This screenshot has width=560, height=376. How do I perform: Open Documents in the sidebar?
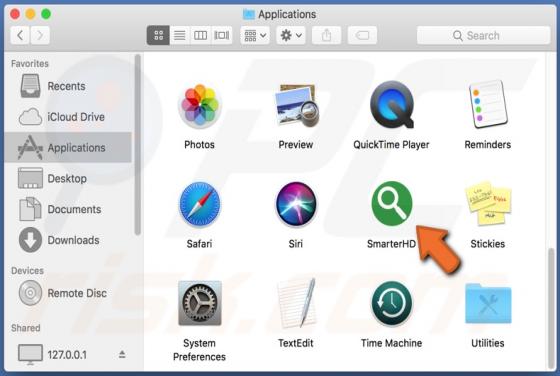tap(68, 209)
